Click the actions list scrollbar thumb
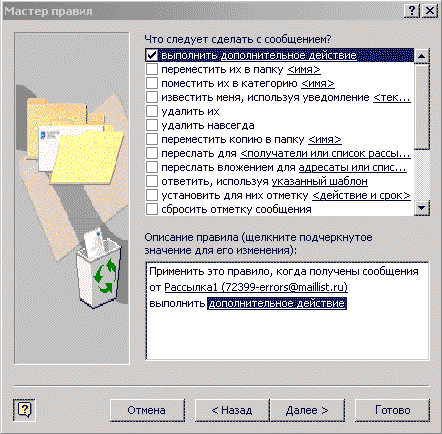442x434 pixels. point(422,106)
